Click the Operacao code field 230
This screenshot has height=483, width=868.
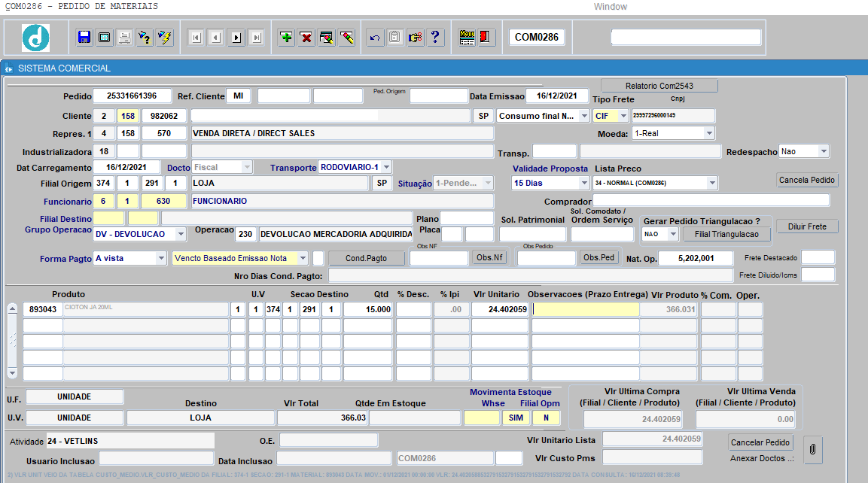click(245, 234)
